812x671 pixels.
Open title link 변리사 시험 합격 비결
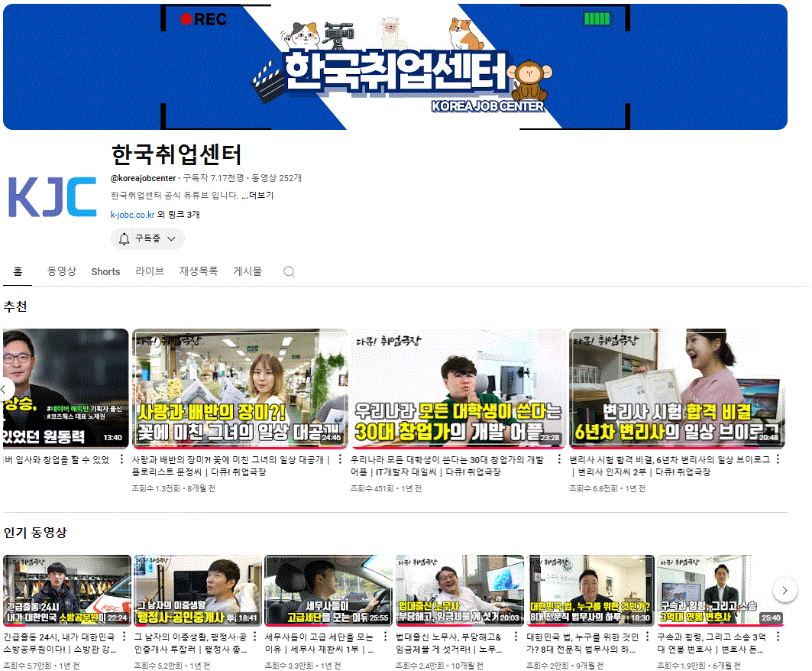coord(670,466)
